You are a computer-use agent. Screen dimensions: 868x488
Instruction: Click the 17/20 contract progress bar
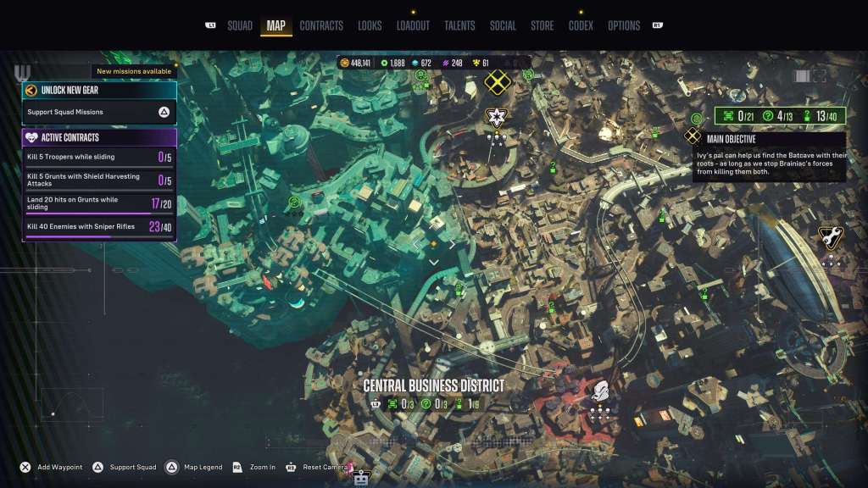click(99, 213)
